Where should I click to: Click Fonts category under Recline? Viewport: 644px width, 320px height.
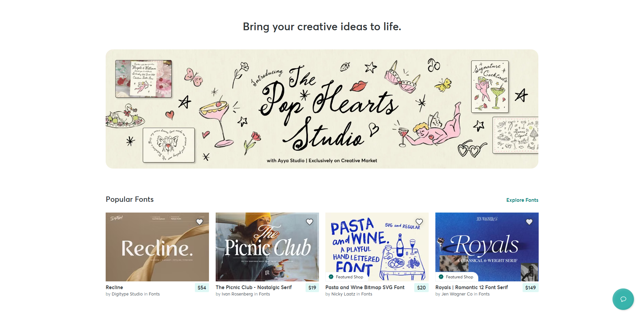pos(154,294)
